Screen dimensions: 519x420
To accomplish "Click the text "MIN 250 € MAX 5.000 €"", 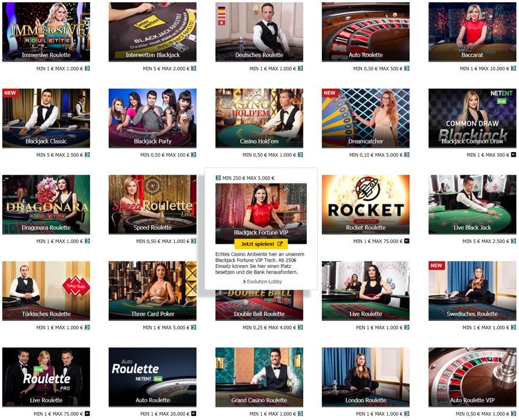I will 248,178.
